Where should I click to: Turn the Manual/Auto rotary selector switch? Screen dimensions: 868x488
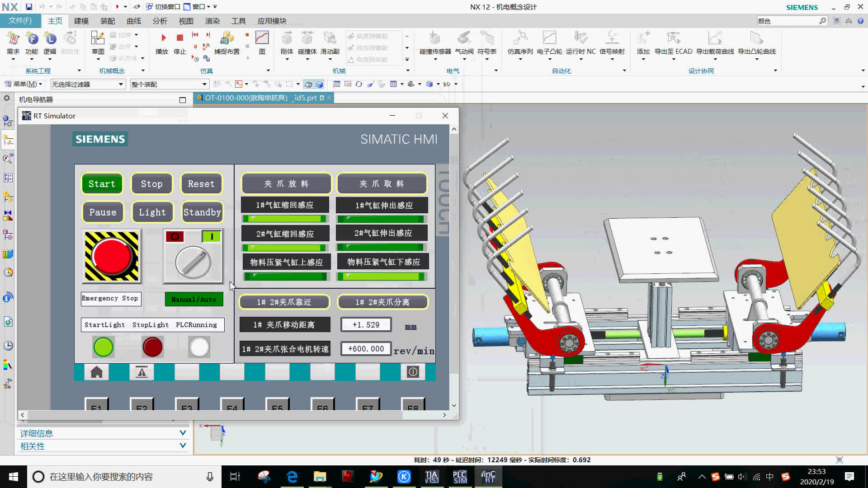pos(193,262)
